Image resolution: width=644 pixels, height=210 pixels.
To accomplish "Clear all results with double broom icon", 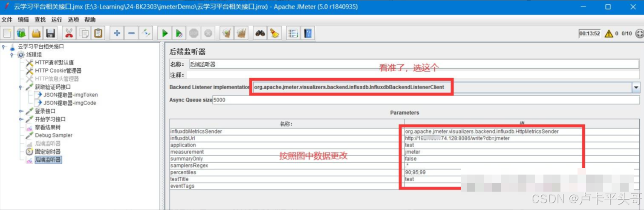I will click(x=242, y=33).
